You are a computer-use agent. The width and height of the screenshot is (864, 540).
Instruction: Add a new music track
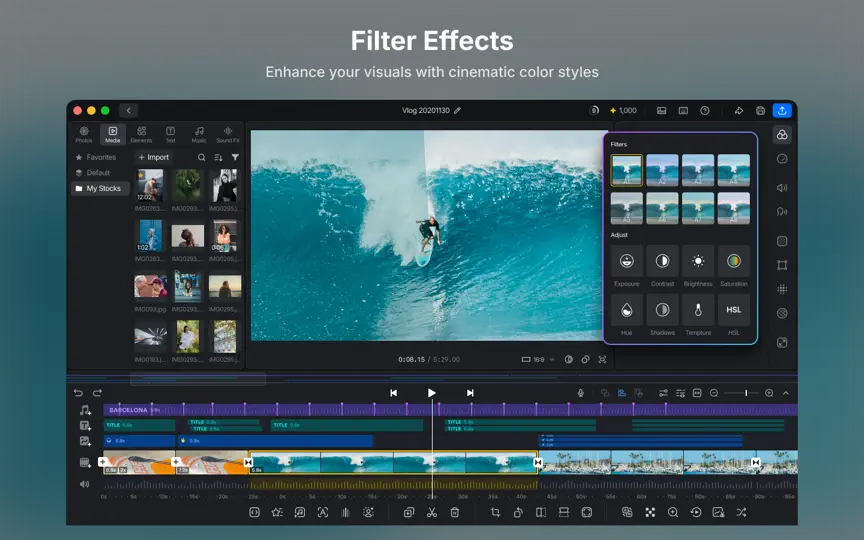85,410
